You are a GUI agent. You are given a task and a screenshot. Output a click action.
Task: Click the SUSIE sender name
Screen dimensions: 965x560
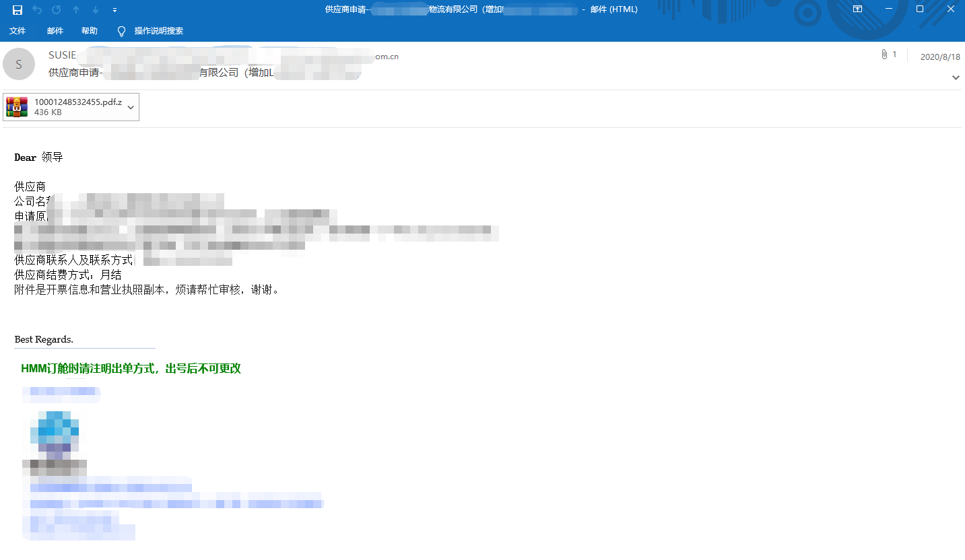(x=63, y=55)
